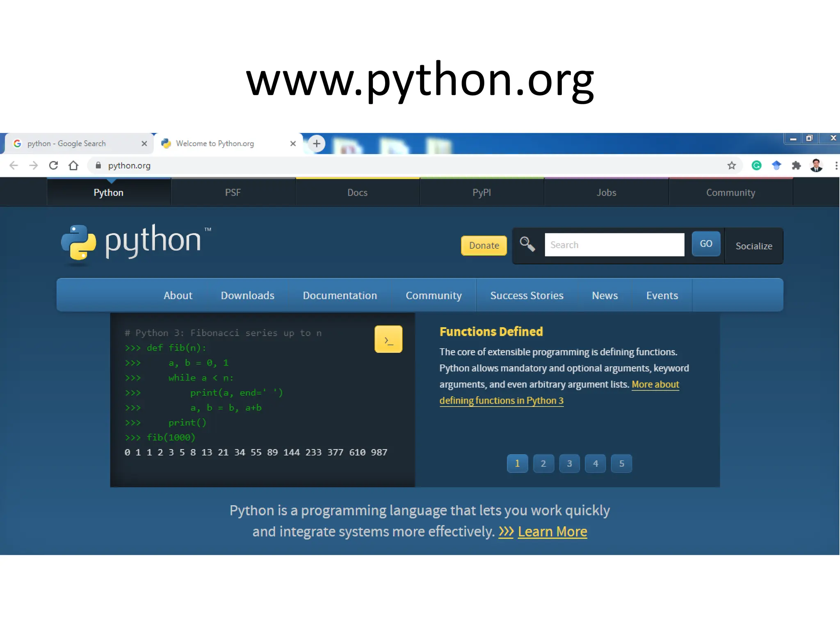Show slide 4 of the code carousel
Viewport: 840px width, 630px height.
point(596,463)
